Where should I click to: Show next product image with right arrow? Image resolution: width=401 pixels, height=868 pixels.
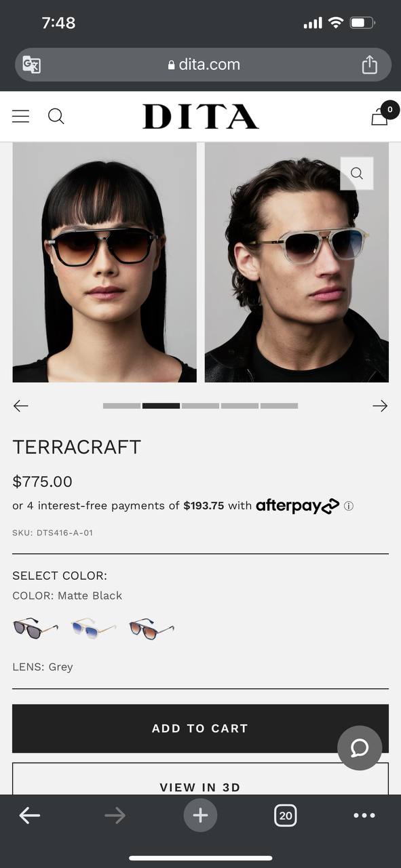380,406
